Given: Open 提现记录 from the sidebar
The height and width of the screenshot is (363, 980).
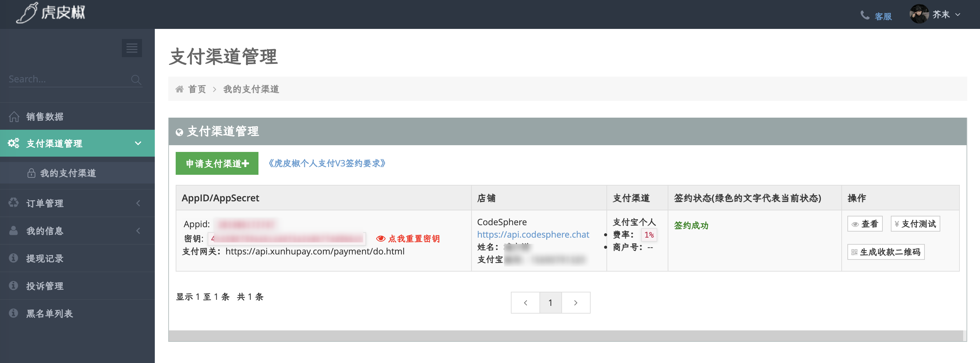Looking at the screenshot, I should 44,258.
